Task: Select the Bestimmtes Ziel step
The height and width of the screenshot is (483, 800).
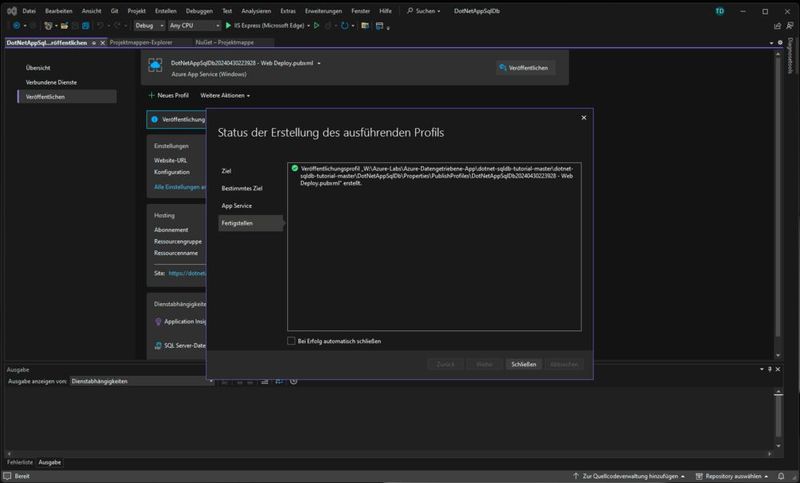Action: 242,188
